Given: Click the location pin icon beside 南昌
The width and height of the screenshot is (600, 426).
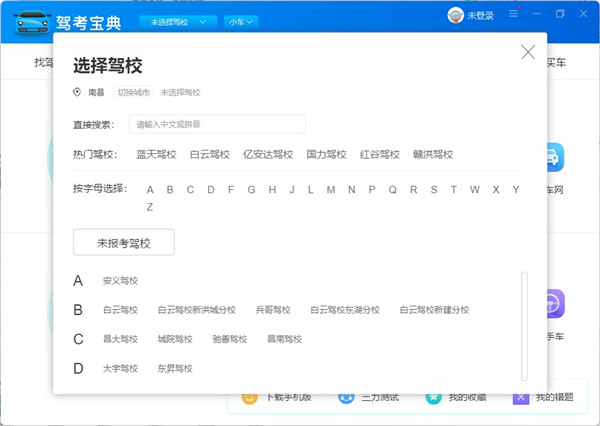Looking at the screenshot, I should coord(78,92).
